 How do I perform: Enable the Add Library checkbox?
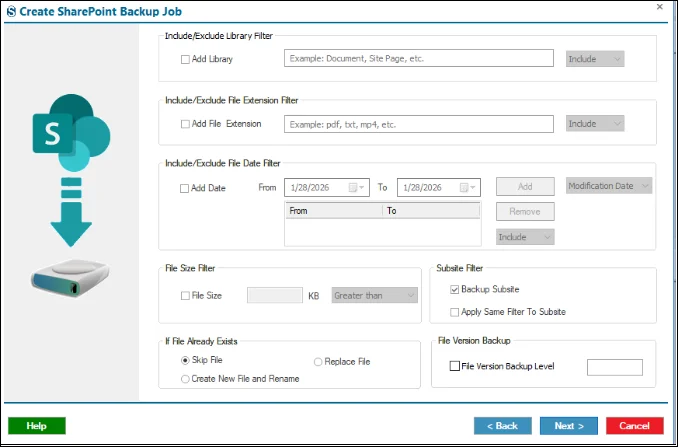(x=185, y=59)
